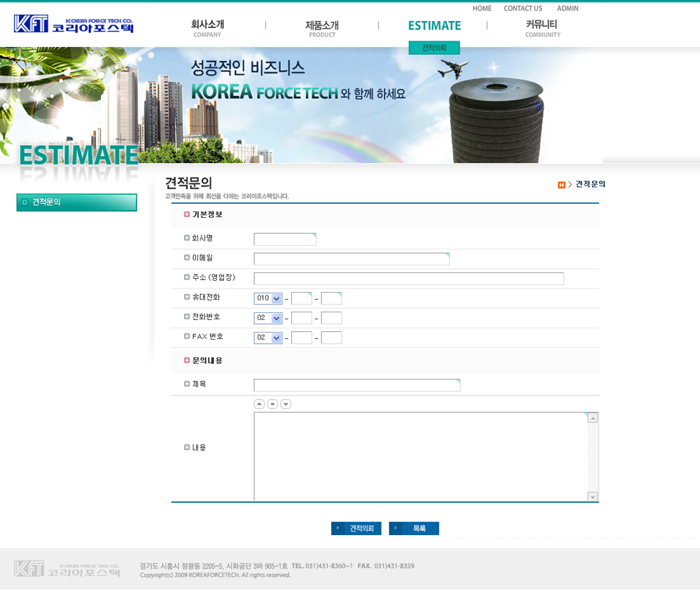Go to the 커뮤니티 COMMUNITY menu

(x=542, y=28)
